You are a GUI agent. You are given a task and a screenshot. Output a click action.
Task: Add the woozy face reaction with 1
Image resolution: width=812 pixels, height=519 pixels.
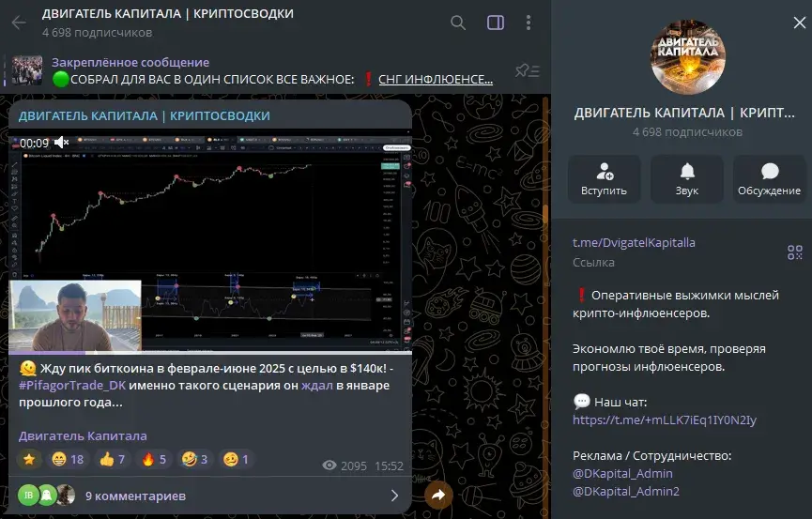coord(237,459)
